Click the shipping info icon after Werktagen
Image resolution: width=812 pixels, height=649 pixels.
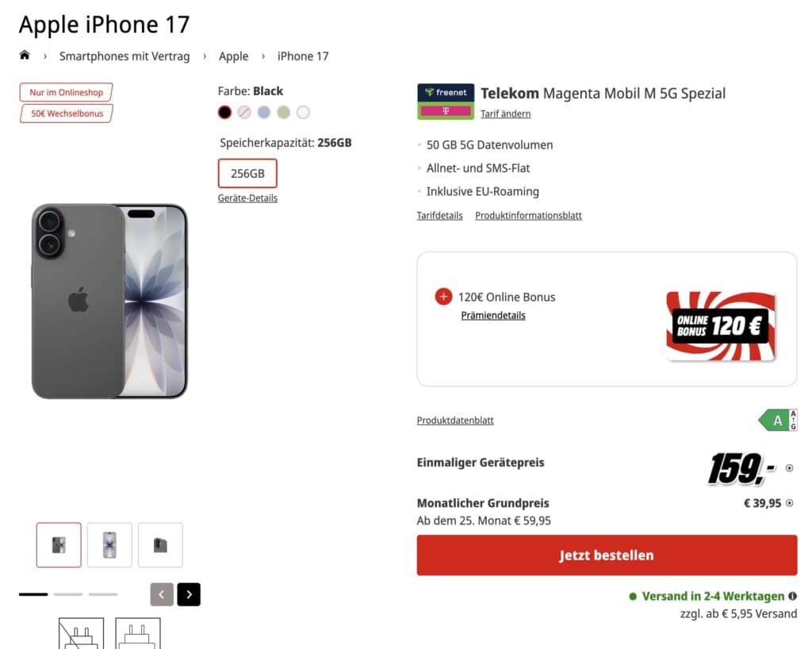[x=792, y=596]
